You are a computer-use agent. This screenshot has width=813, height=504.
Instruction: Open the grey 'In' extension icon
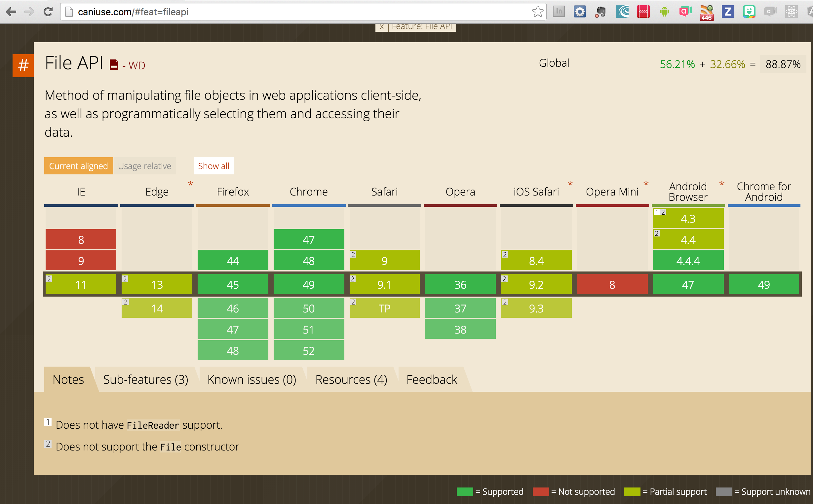click(x=559, y=12)
